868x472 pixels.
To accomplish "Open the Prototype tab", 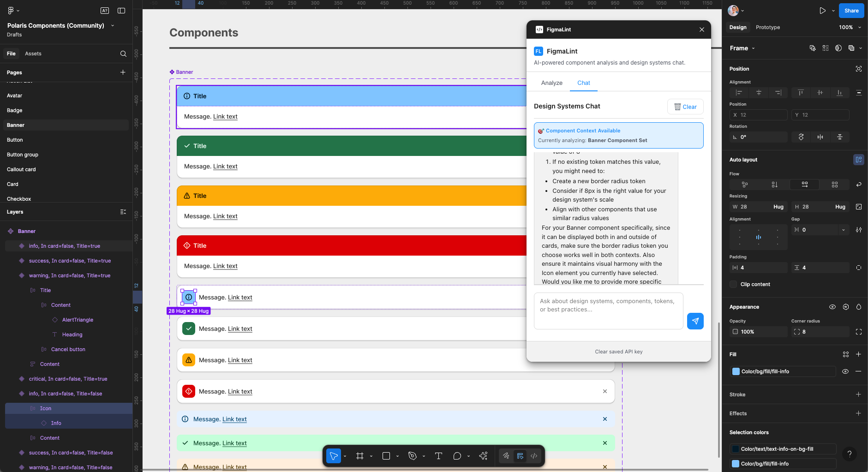I will tap(767, 27).
